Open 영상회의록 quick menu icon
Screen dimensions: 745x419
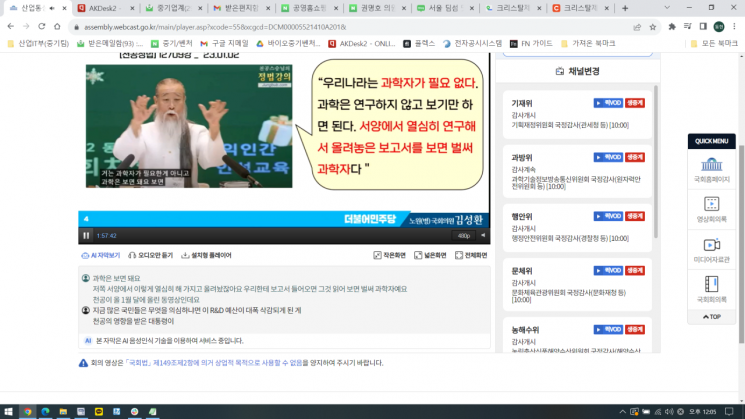711,210
